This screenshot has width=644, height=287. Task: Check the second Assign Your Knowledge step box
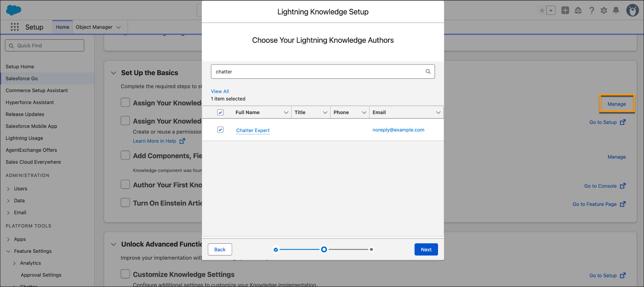point(125,121)
